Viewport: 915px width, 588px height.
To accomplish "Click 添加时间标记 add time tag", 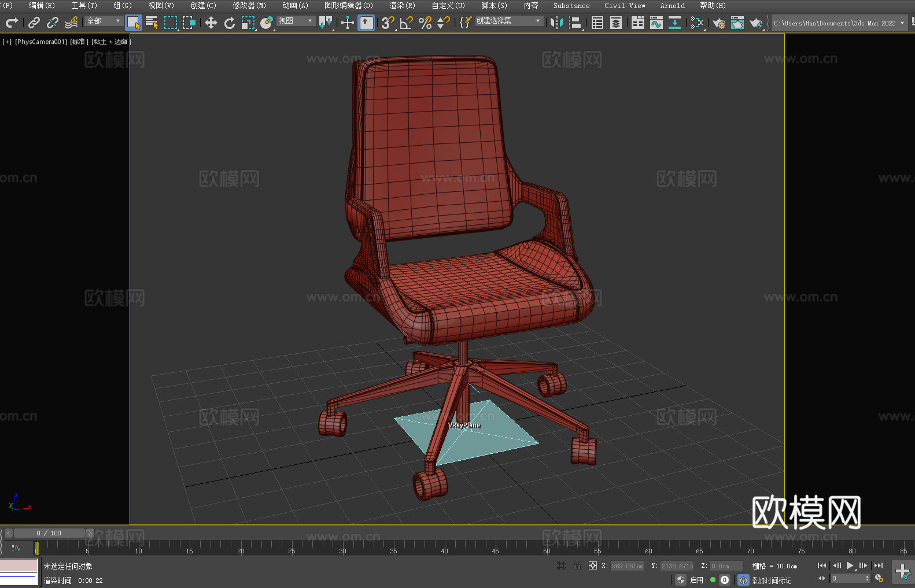I will [x=771, y=580].
